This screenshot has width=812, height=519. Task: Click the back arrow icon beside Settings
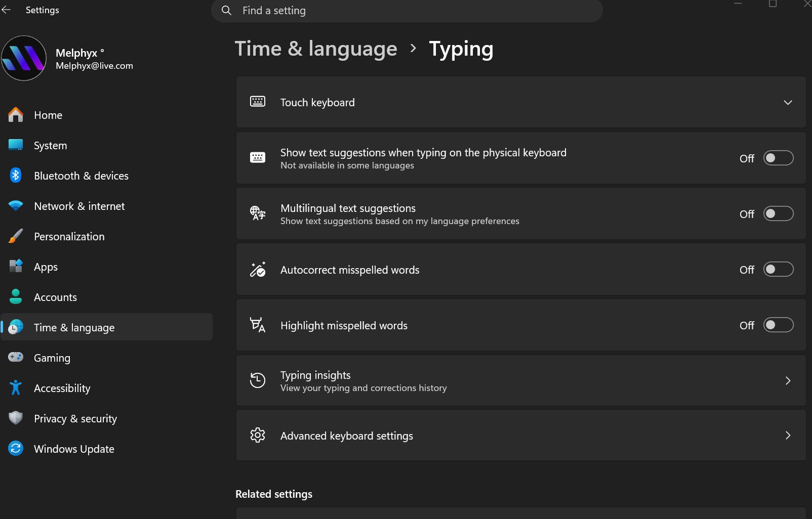tap(6, 10)
